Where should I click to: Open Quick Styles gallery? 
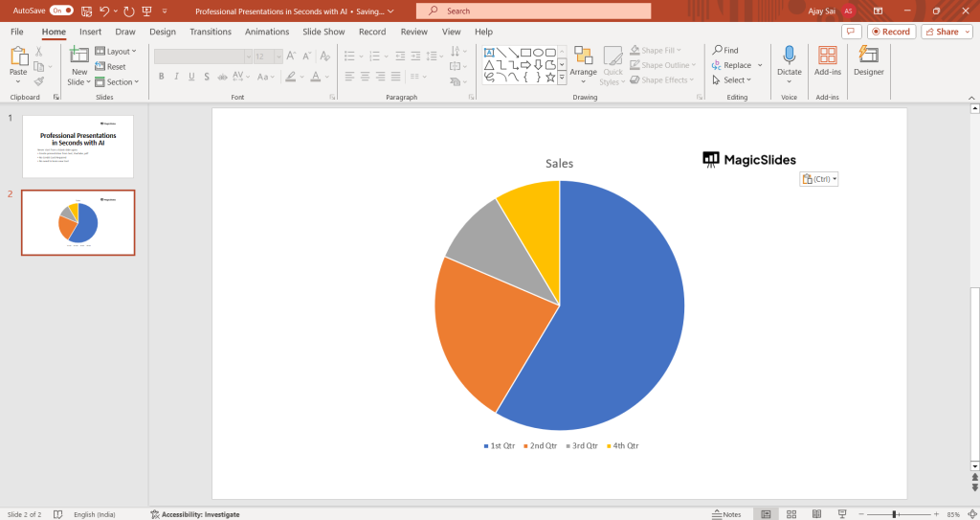click(612, 66)
